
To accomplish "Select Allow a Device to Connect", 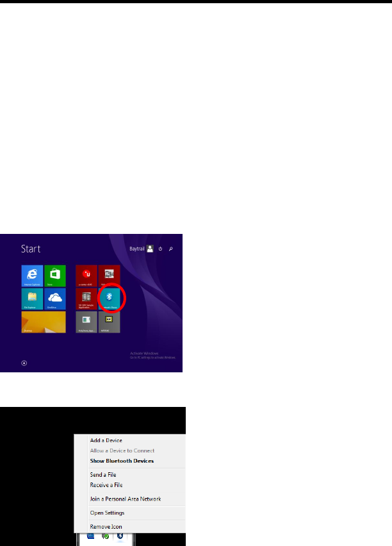I will [122, 451].
